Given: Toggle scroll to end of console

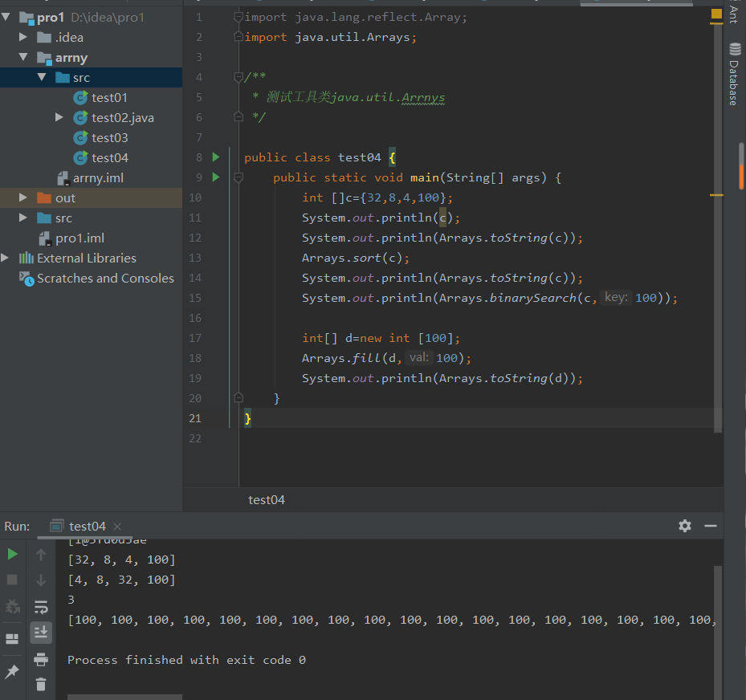Looking at the screenshot, I should [x=41, y=633].
